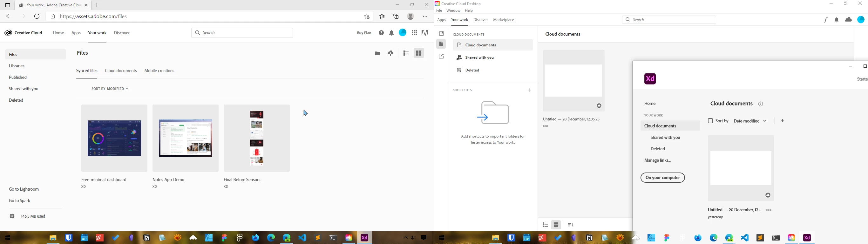Open Discover tab in Creative Cloud Desktop
This screenshot has width=868, height=244.
point(480,20)
